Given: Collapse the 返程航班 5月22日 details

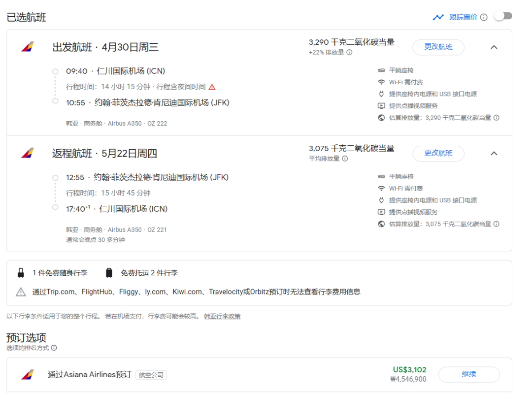Looking at the screenshot, I should [x=494, y=153].
